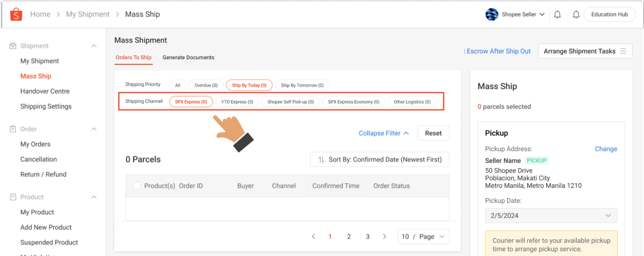
Task: Select the Shopee Self Pick-up (0) filter
Action: click(x=290, y=102)
